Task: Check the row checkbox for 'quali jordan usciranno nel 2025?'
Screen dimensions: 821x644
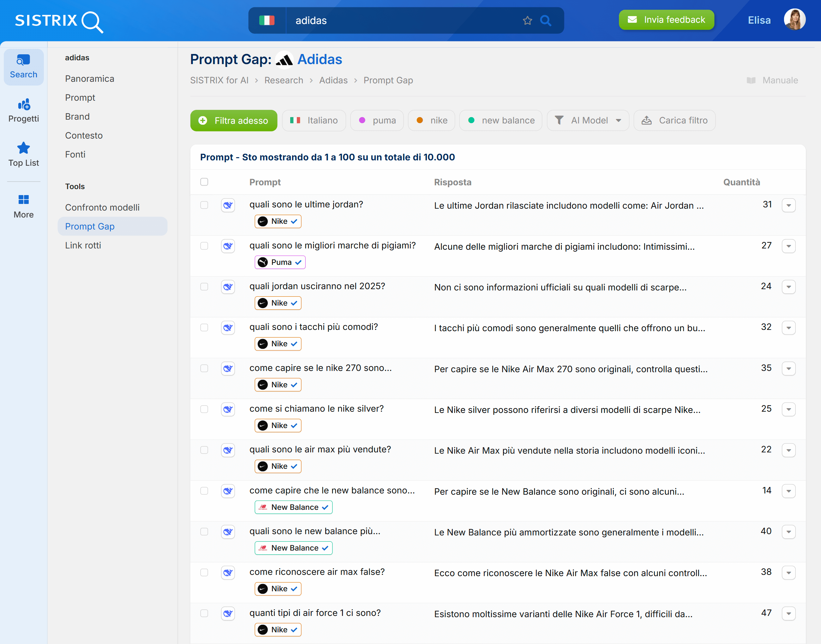Action: click(204, 287)
